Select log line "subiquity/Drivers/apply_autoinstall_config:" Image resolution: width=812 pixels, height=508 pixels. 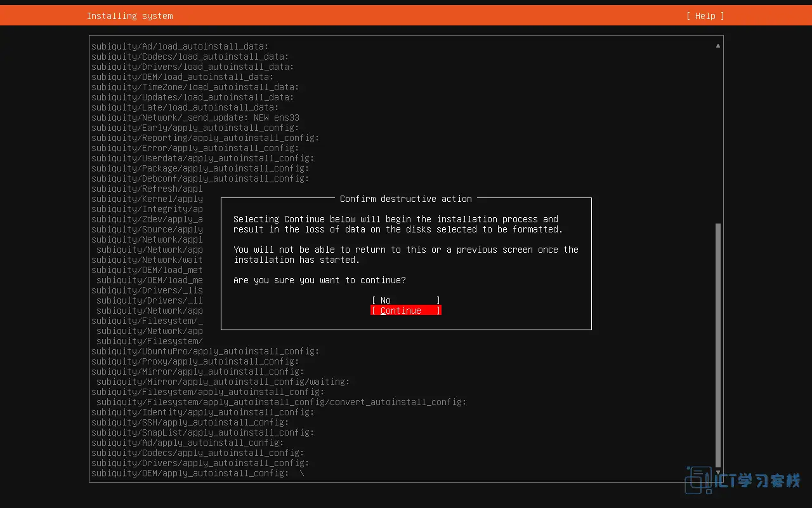(200, 463)
